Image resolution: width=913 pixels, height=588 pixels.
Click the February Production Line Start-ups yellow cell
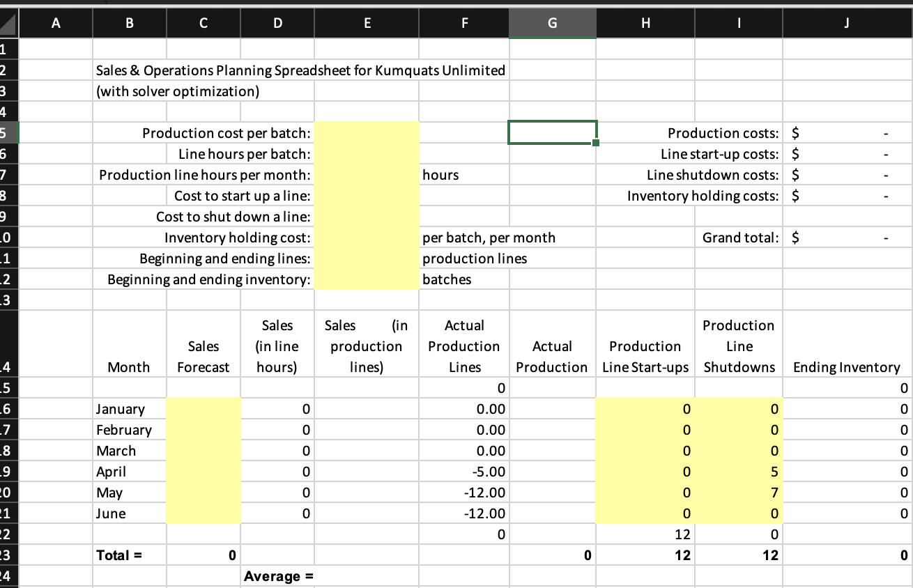tap(645, 430)
